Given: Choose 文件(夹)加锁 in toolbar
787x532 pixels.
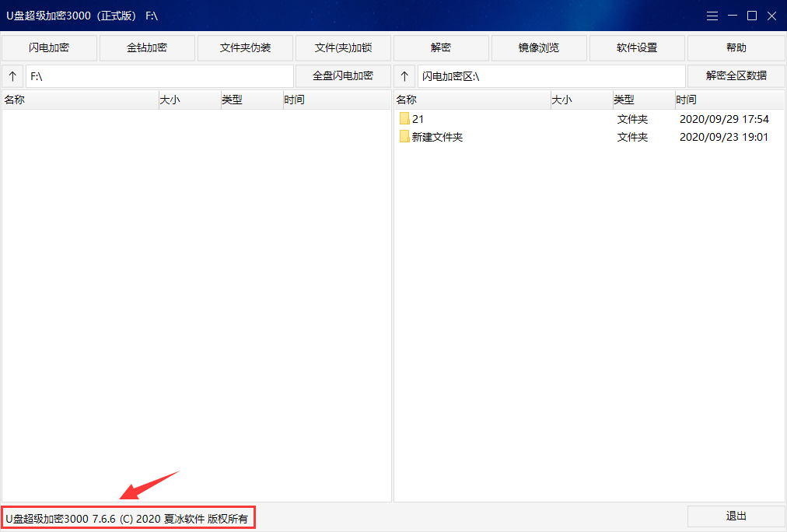Looking at the screenshot, I should (x=343, y=47).
